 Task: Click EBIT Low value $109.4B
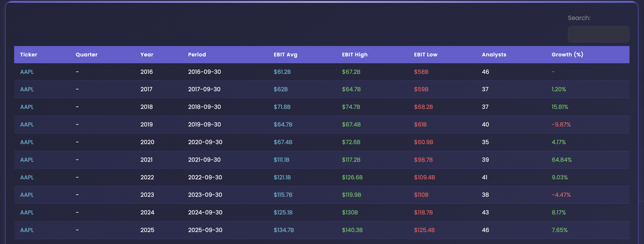425,177
